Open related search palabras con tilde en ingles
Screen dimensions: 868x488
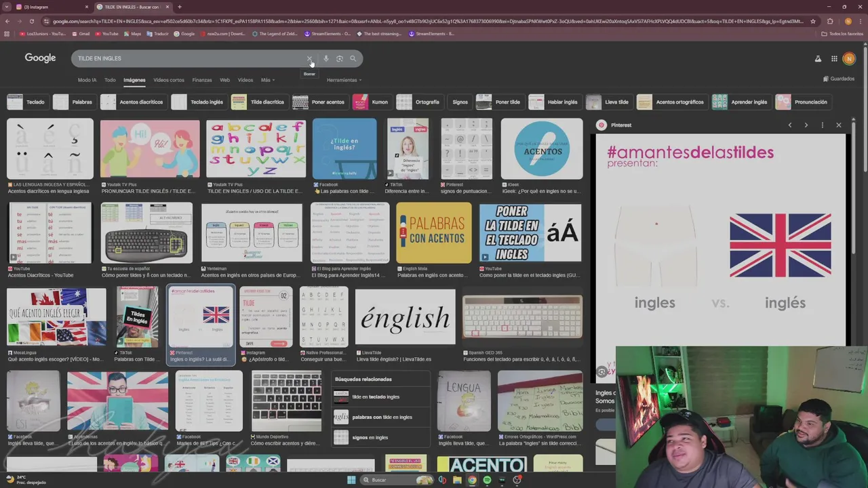click(381, 418)
